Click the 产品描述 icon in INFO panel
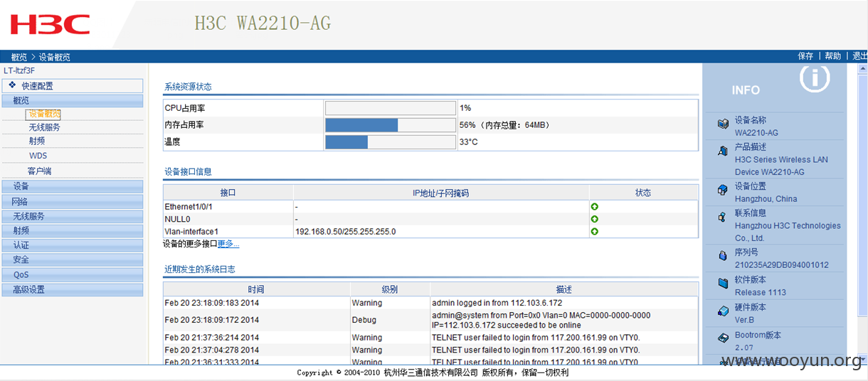 [723, 151]
